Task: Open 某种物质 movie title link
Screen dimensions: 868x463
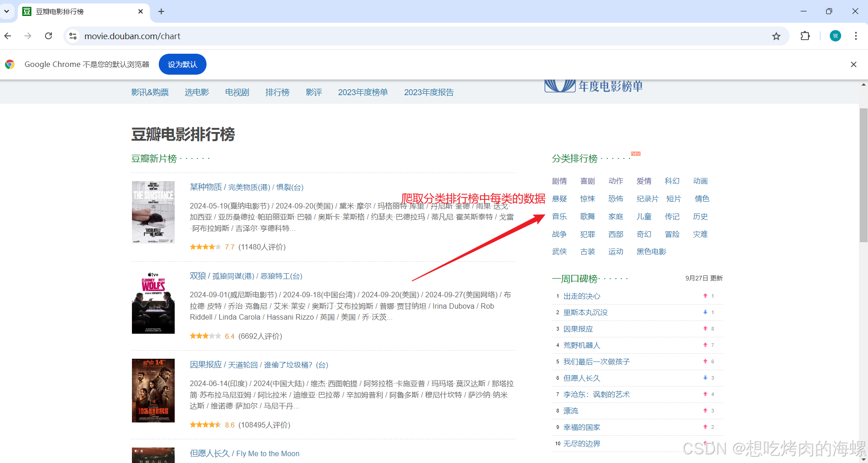Action: 247,187
